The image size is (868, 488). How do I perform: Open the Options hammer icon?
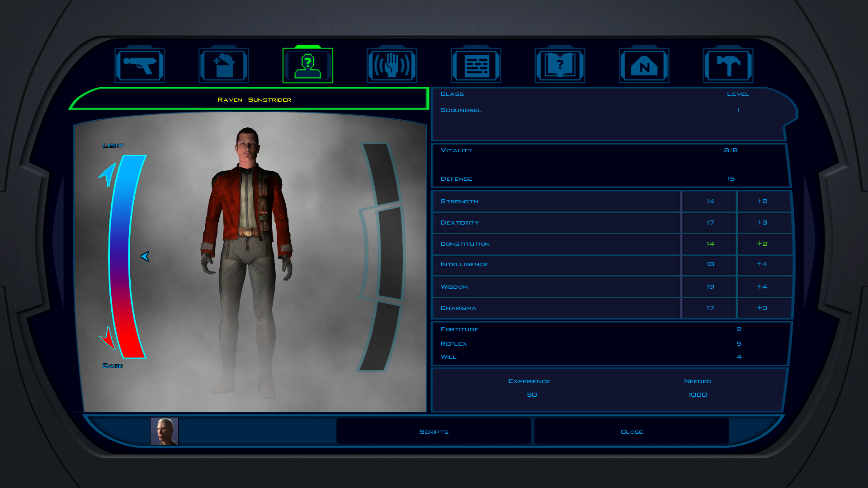tap(728, 66)
